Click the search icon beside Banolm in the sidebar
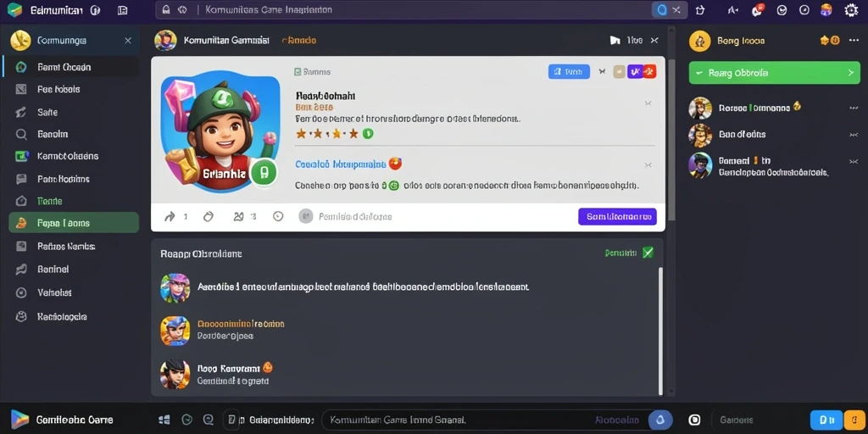 click(21, 134)
